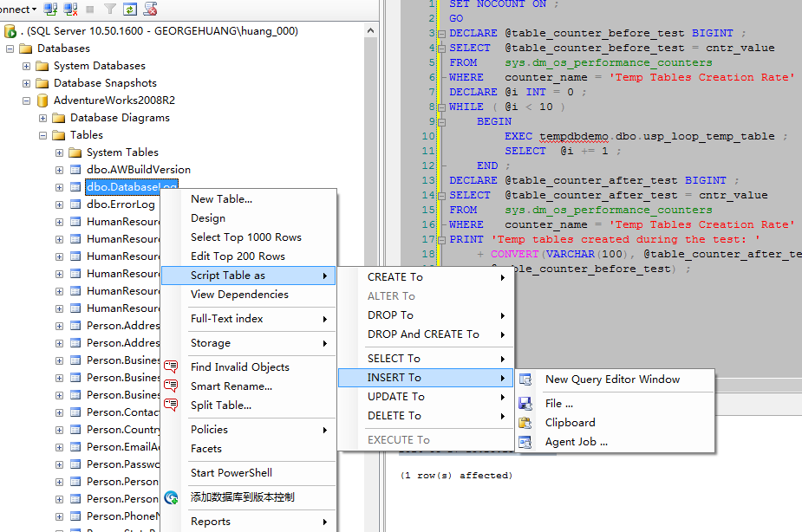Click the Database Snapshots folder icon
This screenshot has height=532, width=802.
coord(42,83)
